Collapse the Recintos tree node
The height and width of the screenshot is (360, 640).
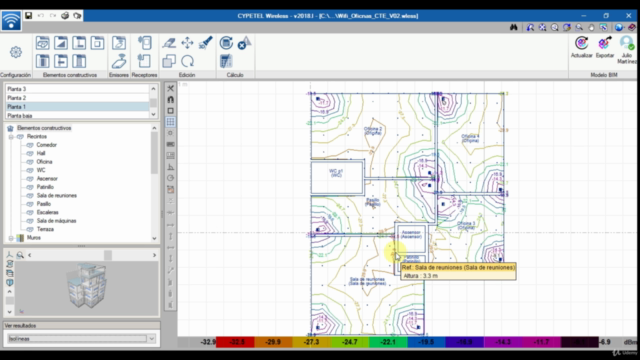(11, 136)
